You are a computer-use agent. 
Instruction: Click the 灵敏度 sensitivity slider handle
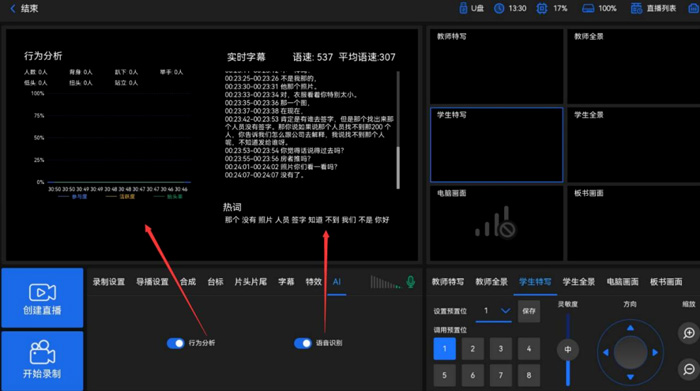click(567, 349)
